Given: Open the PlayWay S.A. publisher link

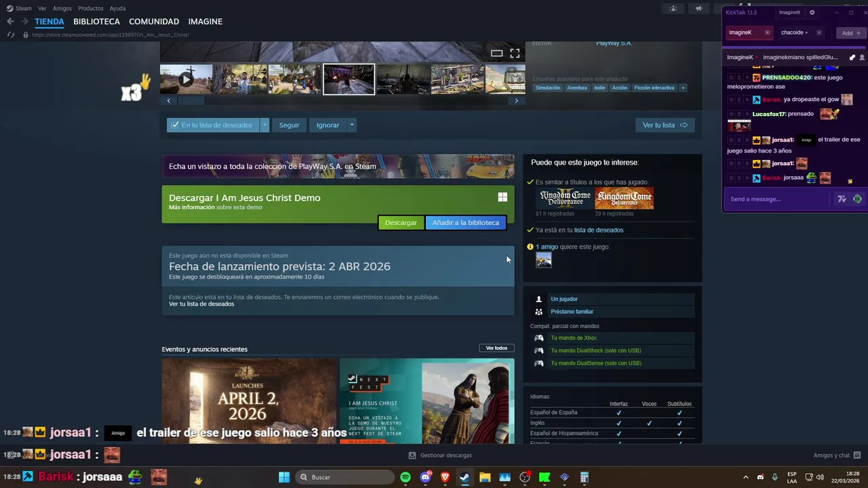Looking at the screenshot, I should [614, 43].
